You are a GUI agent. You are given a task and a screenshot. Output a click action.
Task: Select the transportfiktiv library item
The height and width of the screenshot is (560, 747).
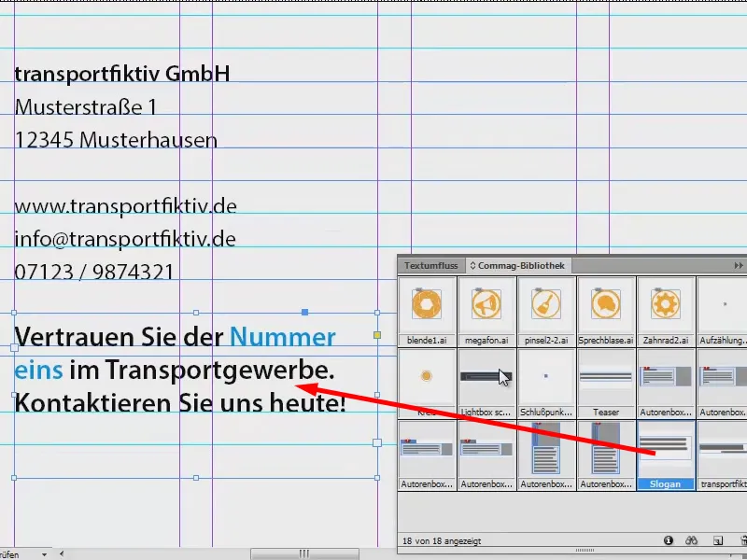[722, 455]
